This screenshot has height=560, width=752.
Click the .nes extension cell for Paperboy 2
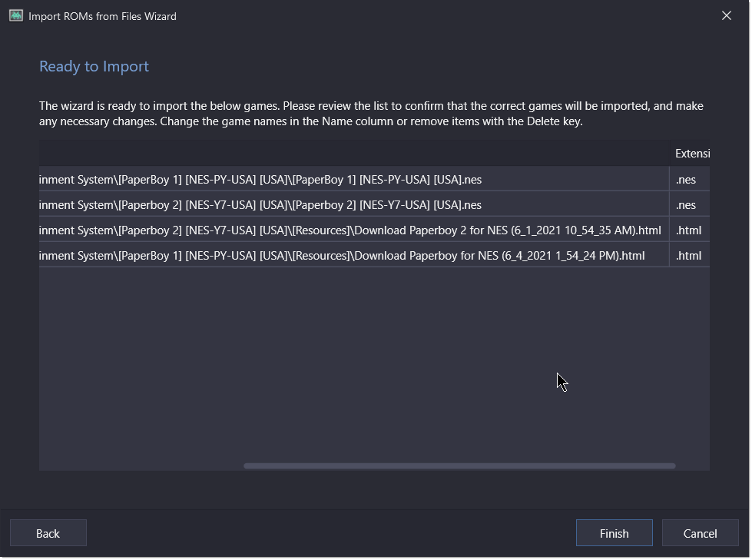[690, 205]
